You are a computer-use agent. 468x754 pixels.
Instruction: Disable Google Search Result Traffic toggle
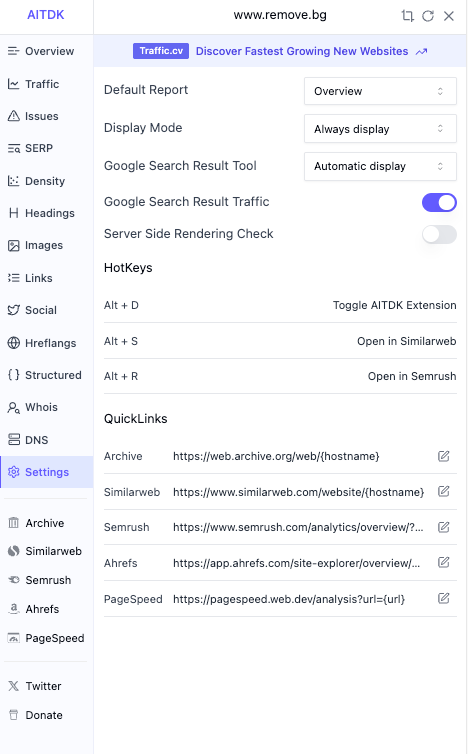pyautogui.click(x=439, y=202)
